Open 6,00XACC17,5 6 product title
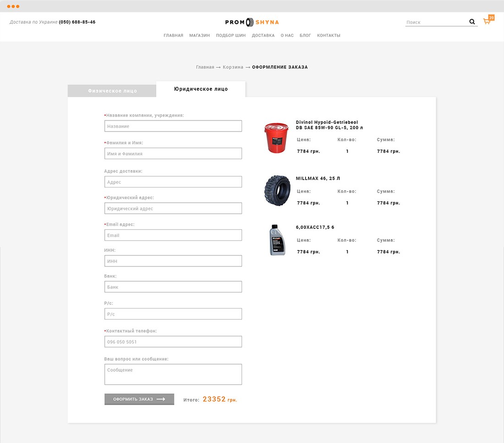The width and height of the screenshot is (504, 443). click(x=315, y=227)
